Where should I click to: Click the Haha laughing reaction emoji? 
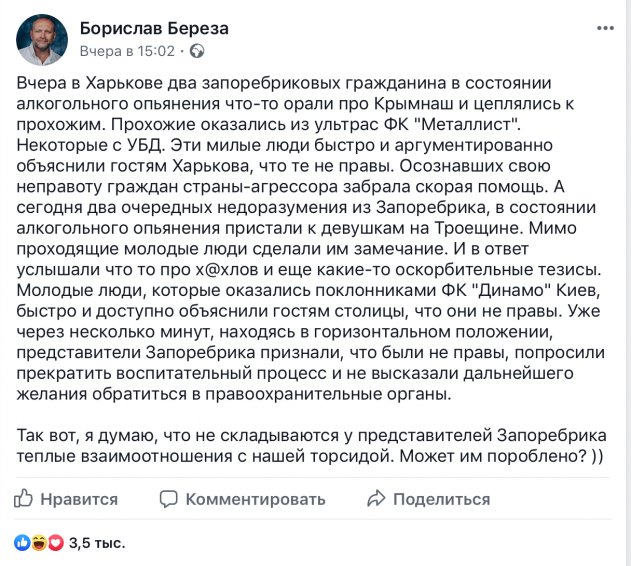(38, 543)
